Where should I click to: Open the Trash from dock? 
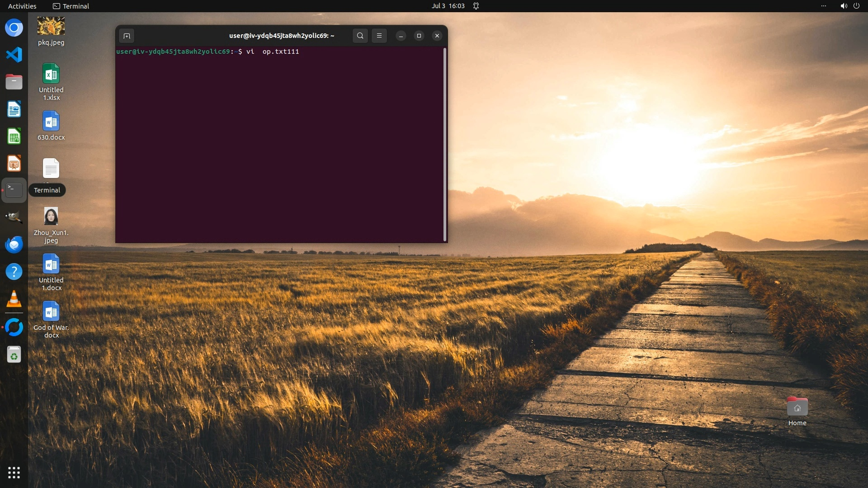click(x=14, y=355)
